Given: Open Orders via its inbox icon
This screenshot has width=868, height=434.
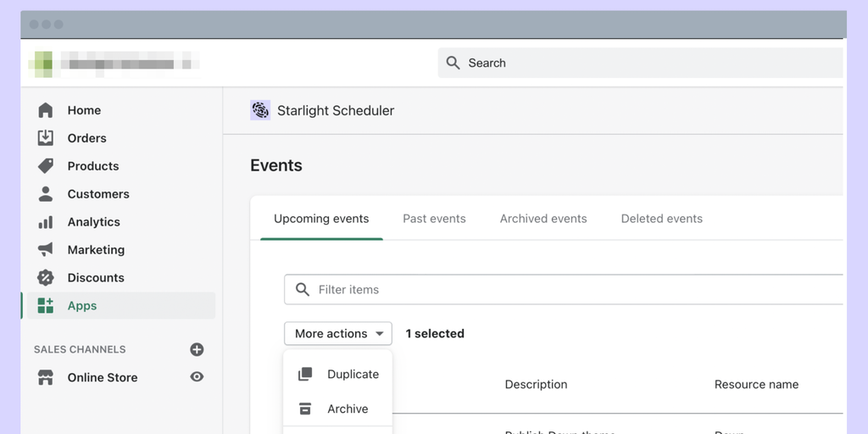Looking at the screenshot, I should click(x=46, y=138).
